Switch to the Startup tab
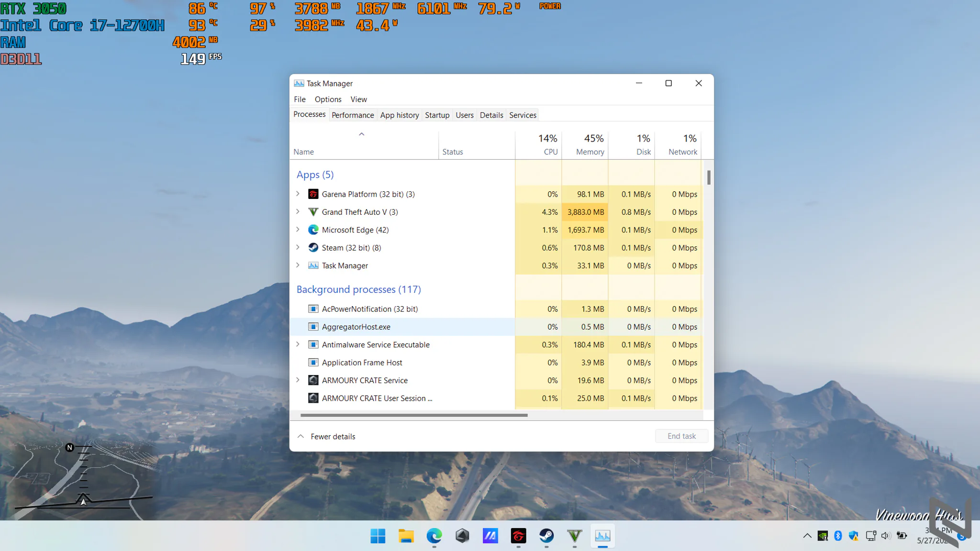 coord(437,115)
